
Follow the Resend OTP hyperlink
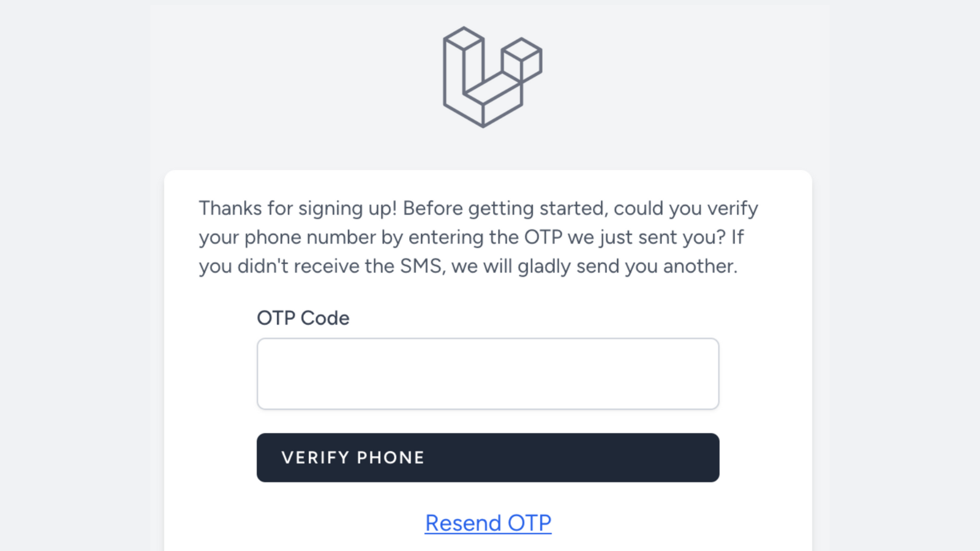click(488, 523)
